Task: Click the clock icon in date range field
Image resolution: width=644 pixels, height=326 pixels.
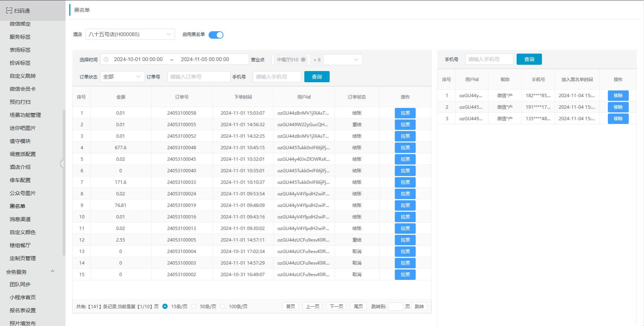Action: [106, 60]
